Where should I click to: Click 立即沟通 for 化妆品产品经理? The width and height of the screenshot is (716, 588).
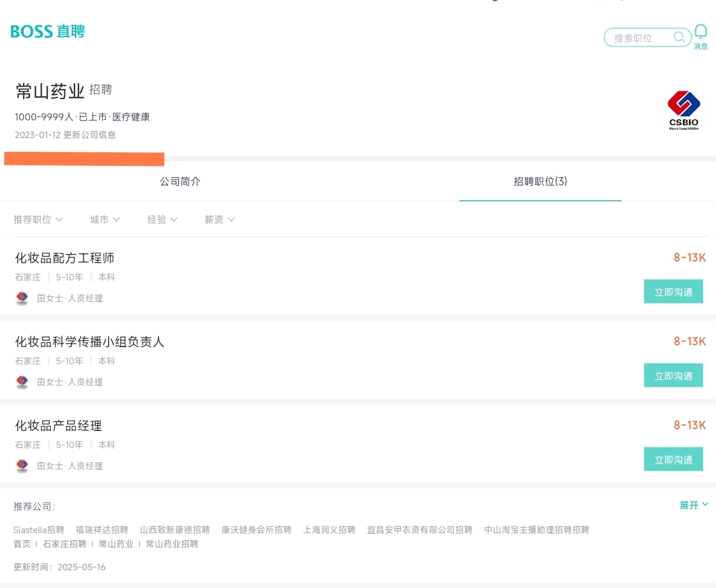click(x=673, y=459)
